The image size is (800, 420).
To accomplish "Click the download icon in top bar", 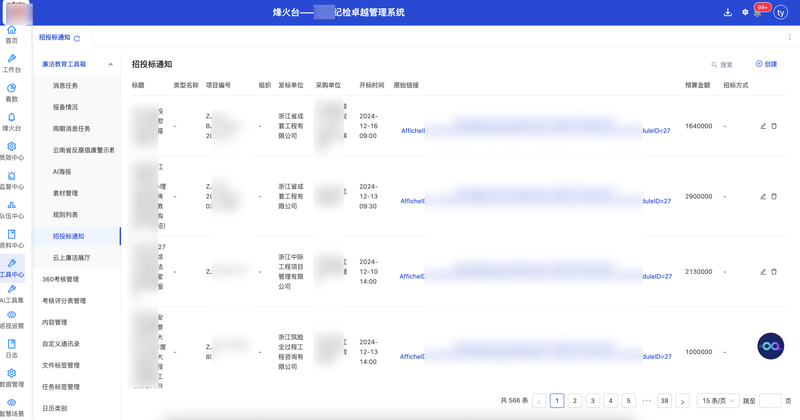I will coord(728,12).
